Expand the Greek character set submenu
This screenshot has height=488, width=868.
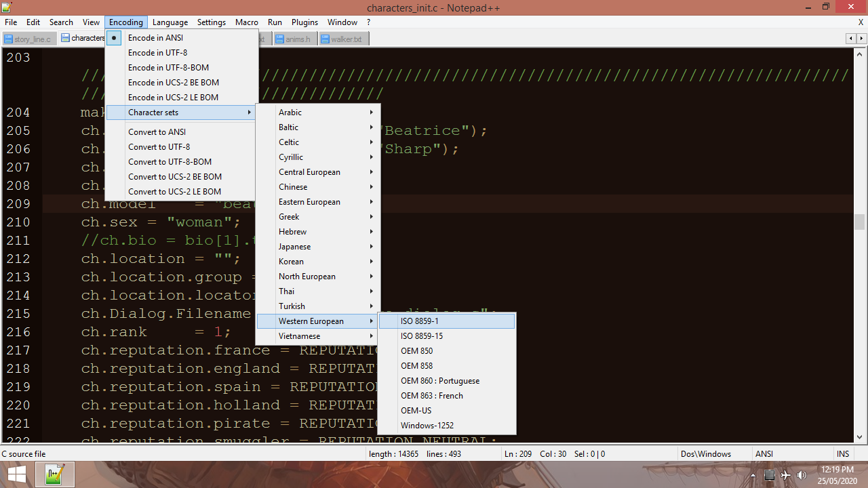point(318,217)
